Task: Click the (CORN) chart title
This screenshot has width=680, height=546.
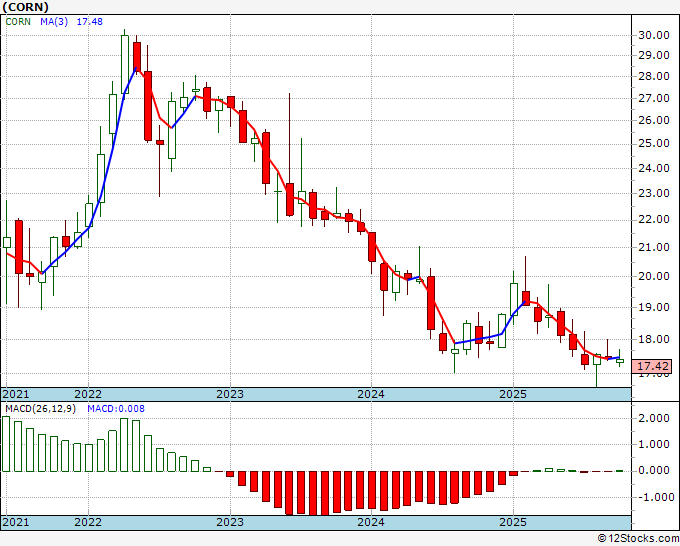Action: (32, 8)
